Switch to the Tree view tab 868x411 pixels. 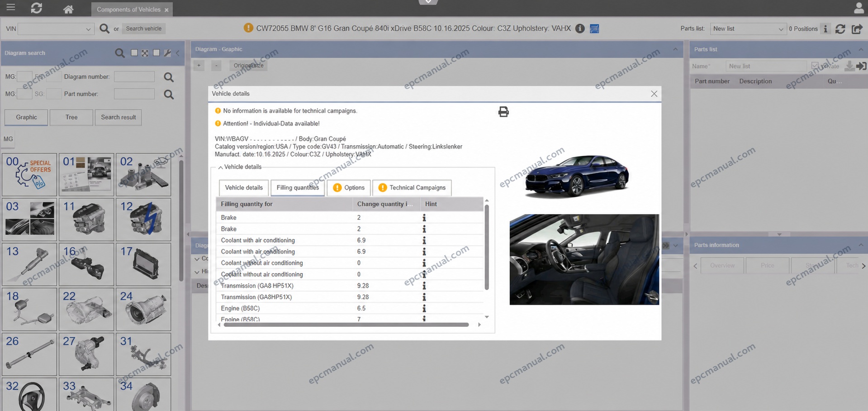coord(71,117)
